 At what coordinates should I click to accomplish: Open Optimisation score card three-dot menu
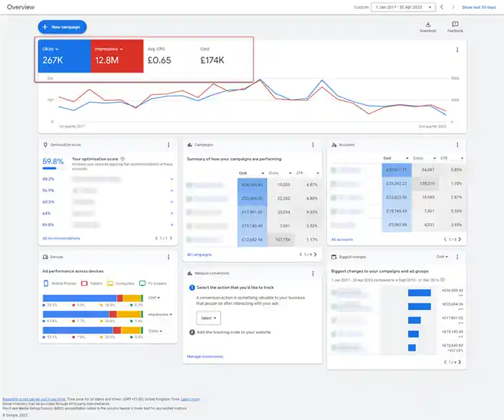(x=168, y=145)
